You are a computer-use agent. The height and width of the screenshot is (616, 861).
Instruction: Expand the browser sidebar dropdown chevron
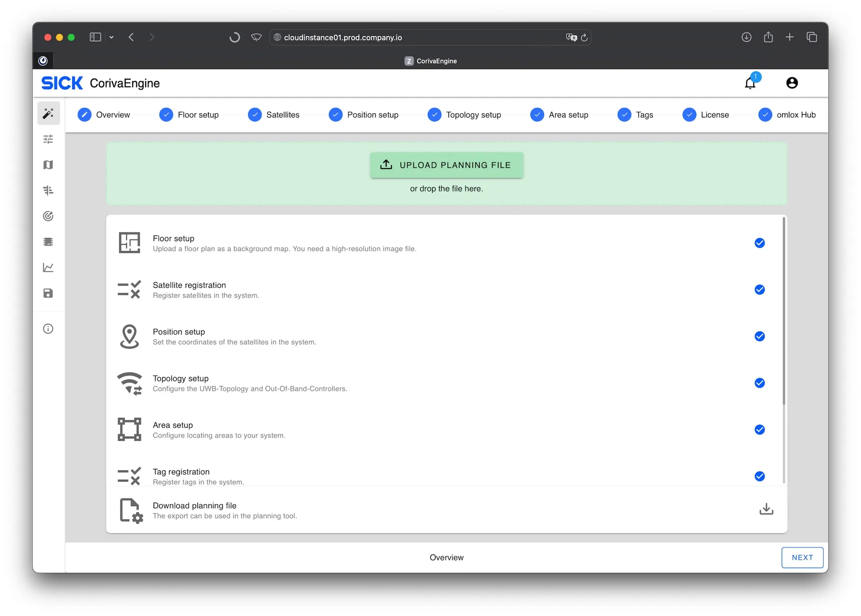[x=112, y=37]
